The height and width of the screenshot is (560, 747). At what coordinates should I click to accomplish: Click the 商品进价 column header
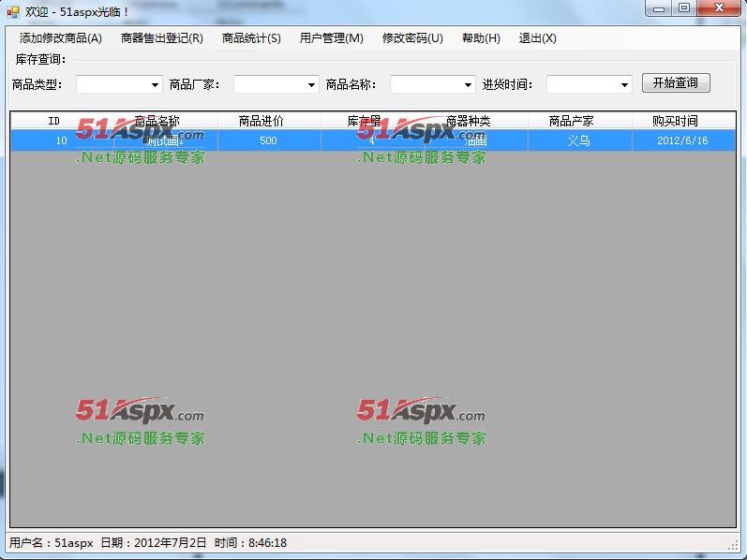point(269,121)
